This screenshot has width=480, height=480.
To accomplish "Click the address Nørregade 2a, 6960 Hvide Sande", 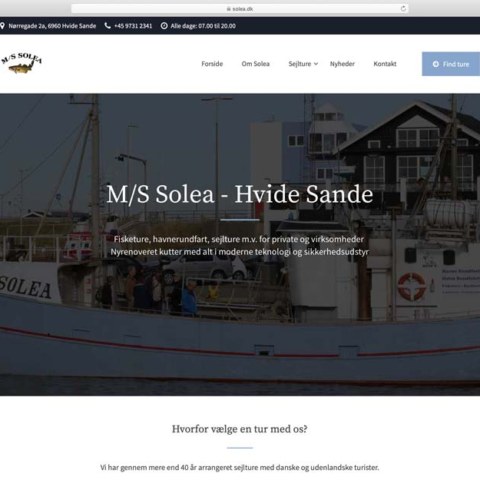I will click(x=52, y=26).
